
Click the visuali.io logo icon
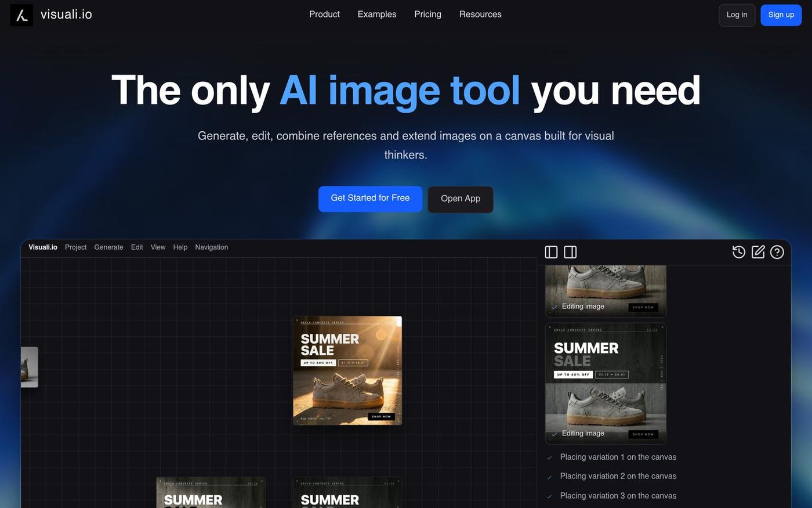(x=21, y=15)
